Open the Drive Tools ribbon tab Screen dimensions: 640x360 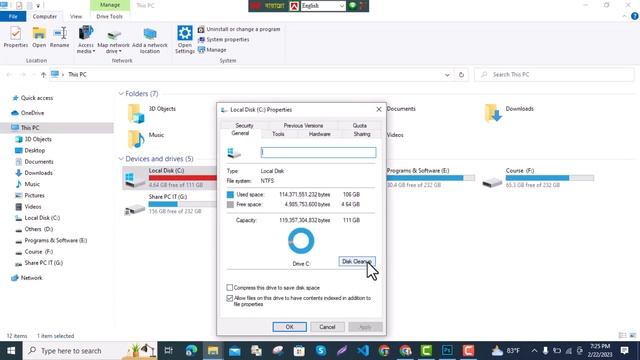109,17
